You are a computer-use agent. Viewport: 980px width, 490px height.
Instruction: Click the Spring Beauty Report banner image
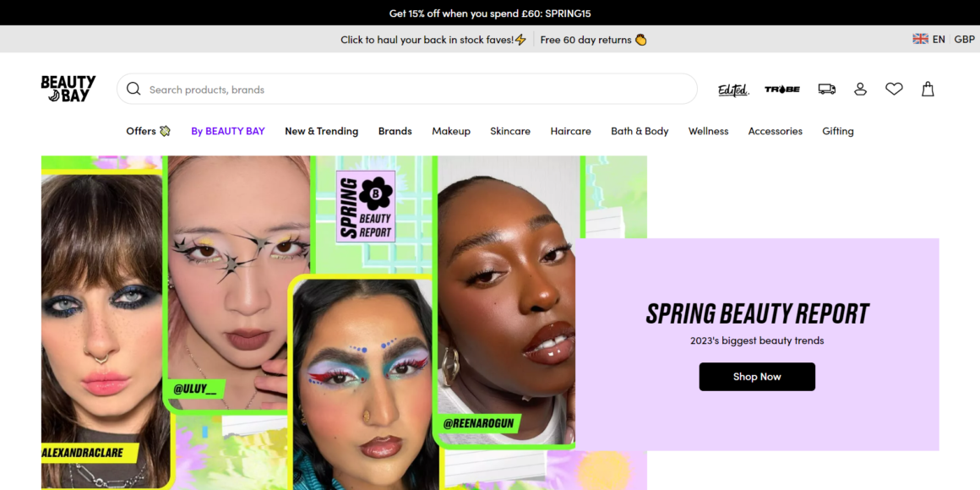(x=344, y=323)
